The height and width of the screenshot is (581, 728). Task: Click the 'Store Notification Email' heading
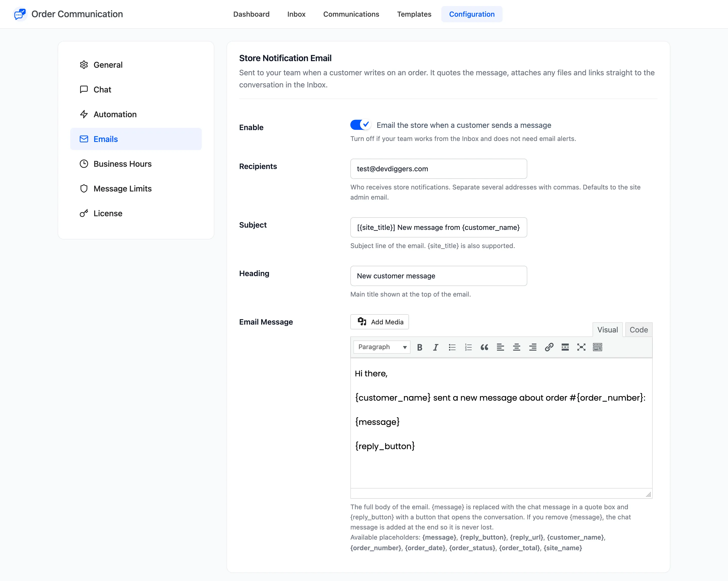pyautogui.click(x=285, y=58)
